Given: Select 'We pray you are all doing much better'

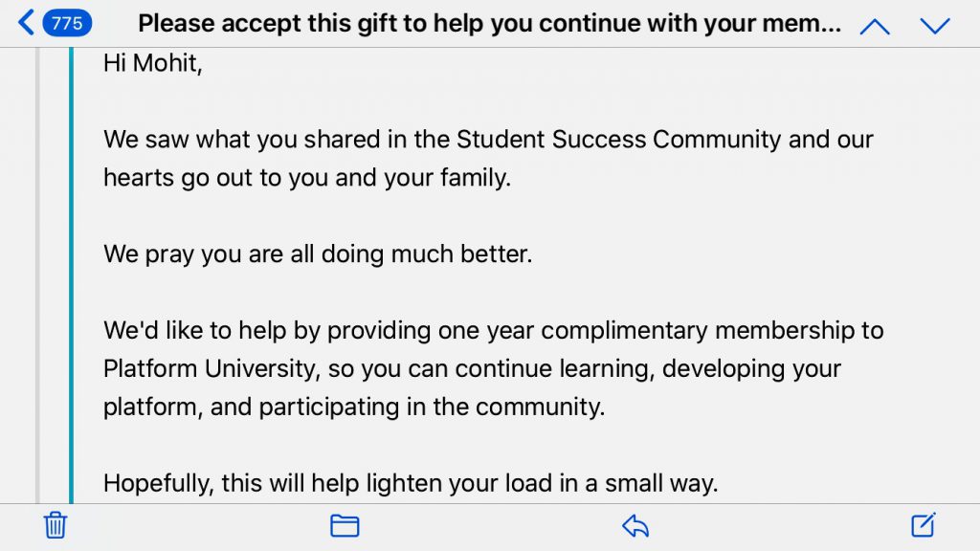Looking at the screenshot, I should pyautogui.click(x=318, y=254).
